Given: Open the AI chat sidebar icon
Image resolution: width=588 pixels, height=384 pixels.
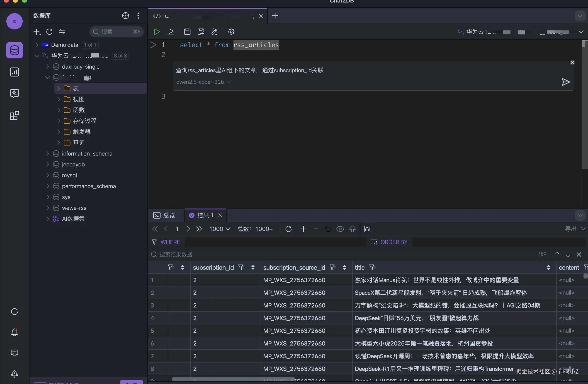Looking at the screenshot, I should pyautogui.click(x=14, y=94).
